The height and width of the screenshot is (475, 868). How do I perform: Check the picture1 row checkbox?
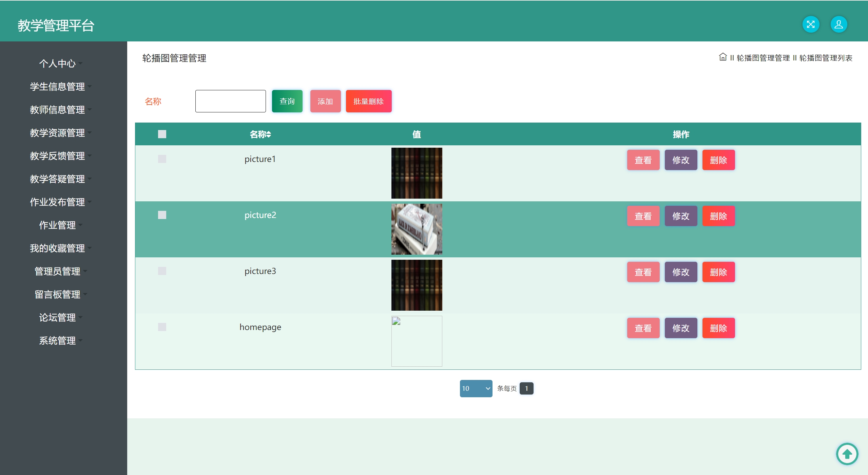(162, 159)
